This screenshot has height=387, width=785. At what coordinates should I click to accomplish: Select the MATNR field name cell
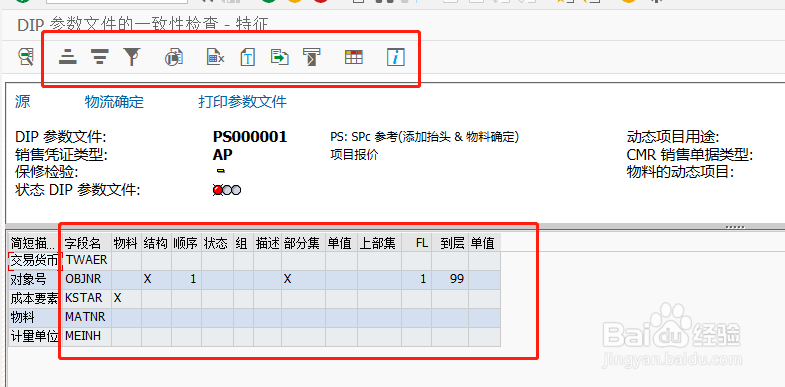87,317
